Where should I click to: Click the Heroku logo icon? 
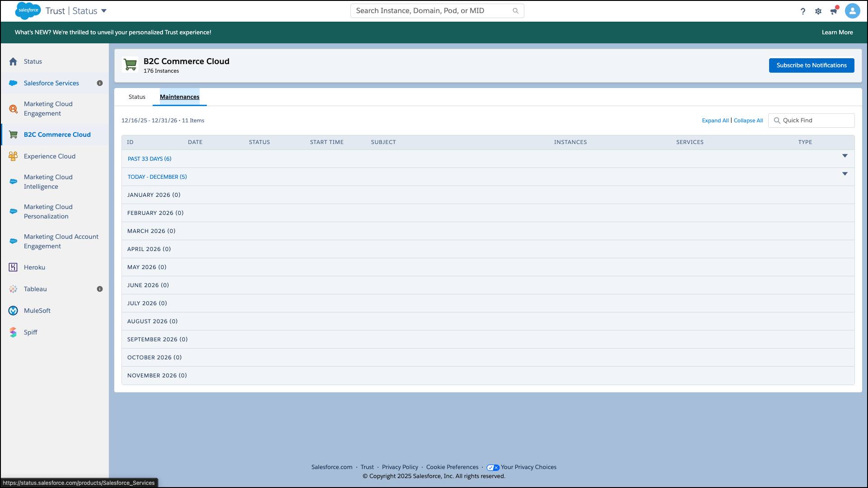(13, 267)
